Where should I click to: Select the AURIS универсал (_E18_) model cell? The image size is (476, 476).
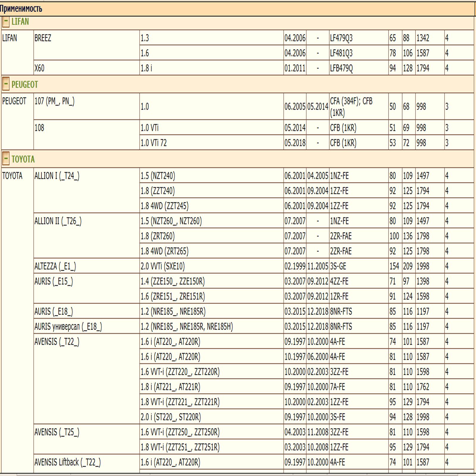point(68,327)
